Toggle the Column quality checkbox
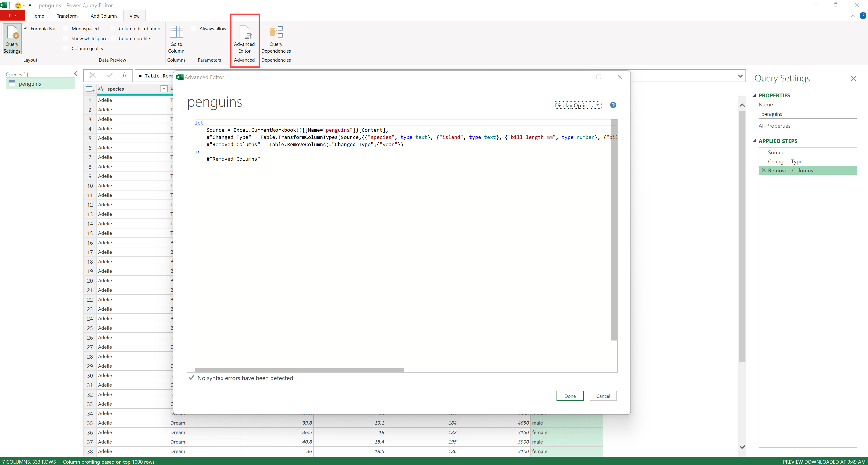 [66, 48]
